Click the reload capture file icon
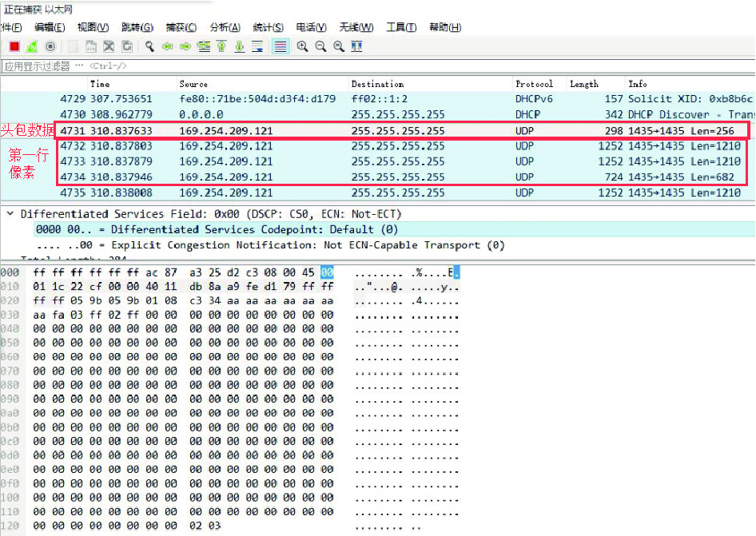Image resolution: width=756 pixels, height=536 pixels. (127, 47)
